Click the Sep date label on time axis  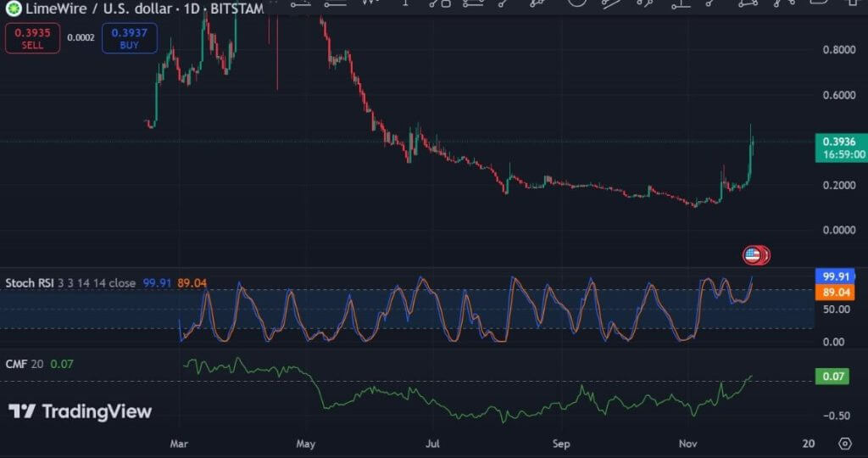[x=561, y=444]
